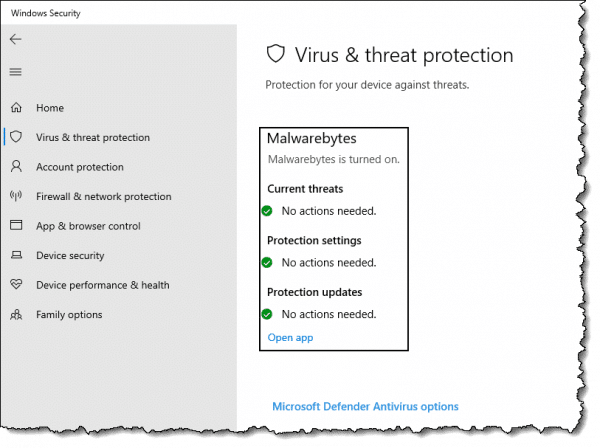Click green checkmark under Protection updates
The image size is (600, 448).
click(267, 314)
